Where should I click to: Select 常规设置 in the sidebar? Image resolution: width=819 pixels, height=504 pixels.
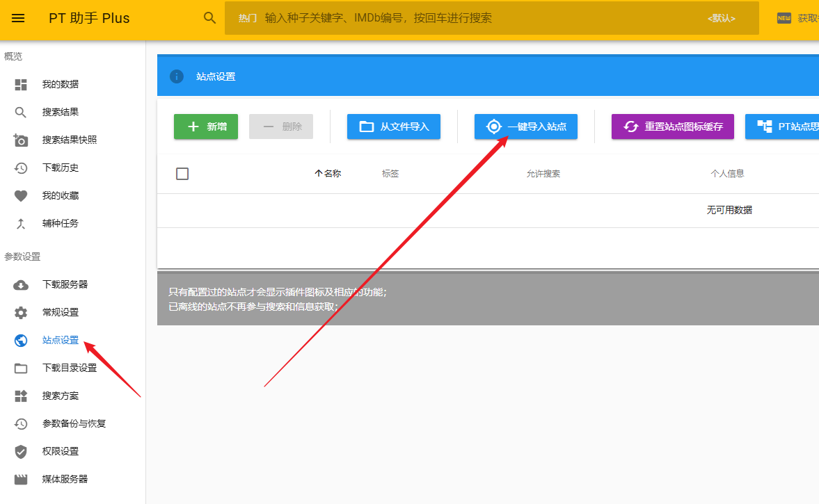[x=60, y=312]
